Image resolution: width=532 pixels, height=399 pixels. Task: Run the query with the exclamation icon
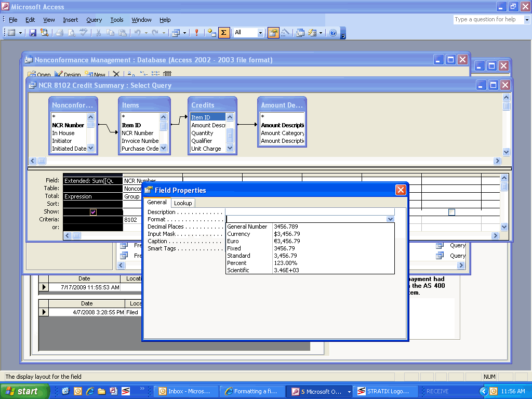click(196, 33)
